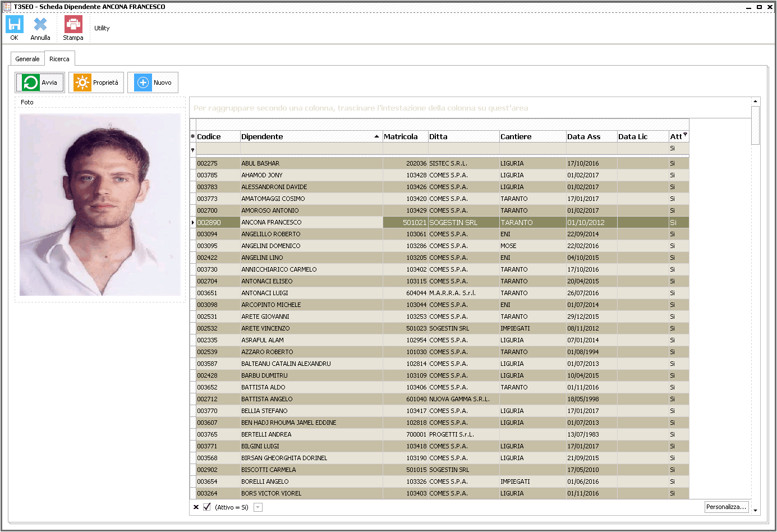
Task: Click PROGETTI S.r.L. company cell
Action: point(463,434)
